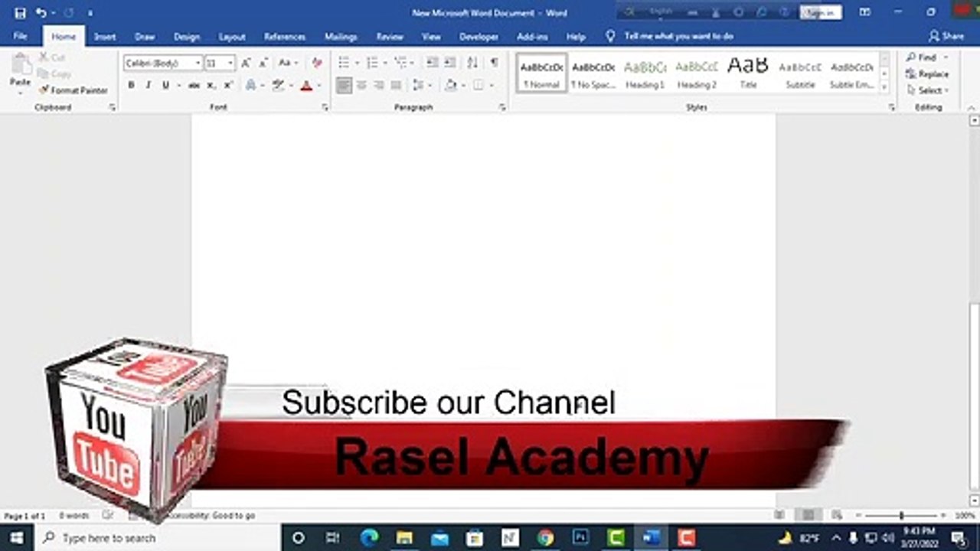Clear all formatting from text

click(x=317, y=63)
